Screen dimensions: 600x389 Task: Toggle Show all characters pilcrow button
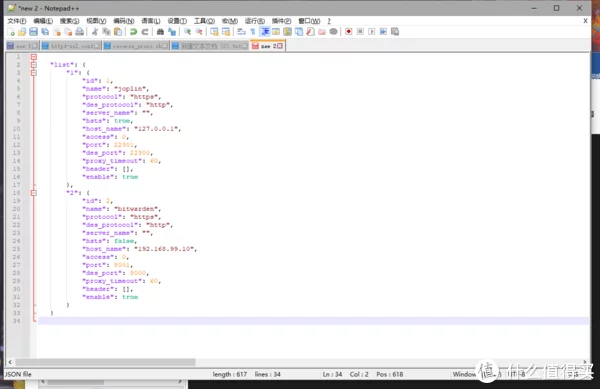(x=253, y=32)
